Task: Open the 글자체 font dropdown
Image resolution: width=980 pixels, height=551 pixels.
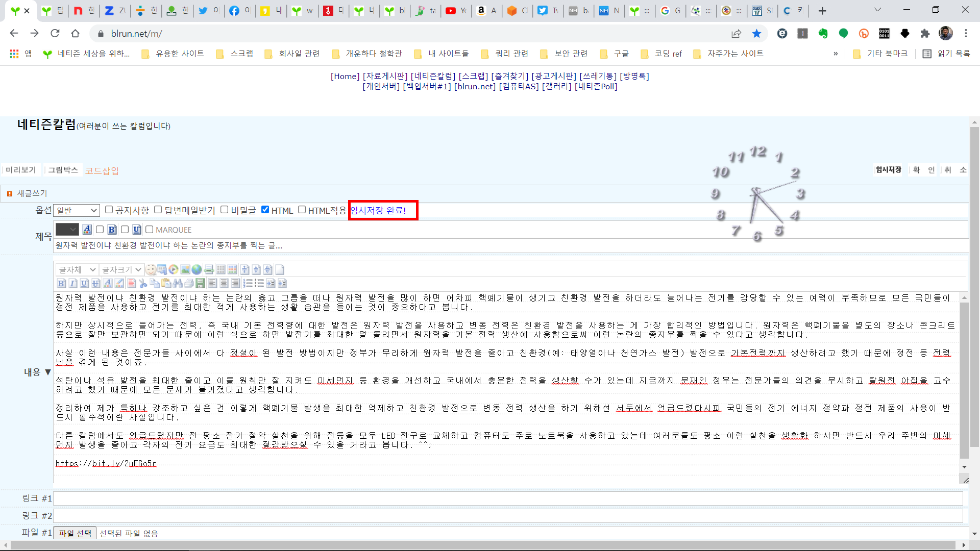Action: click(x=77, y=269)
